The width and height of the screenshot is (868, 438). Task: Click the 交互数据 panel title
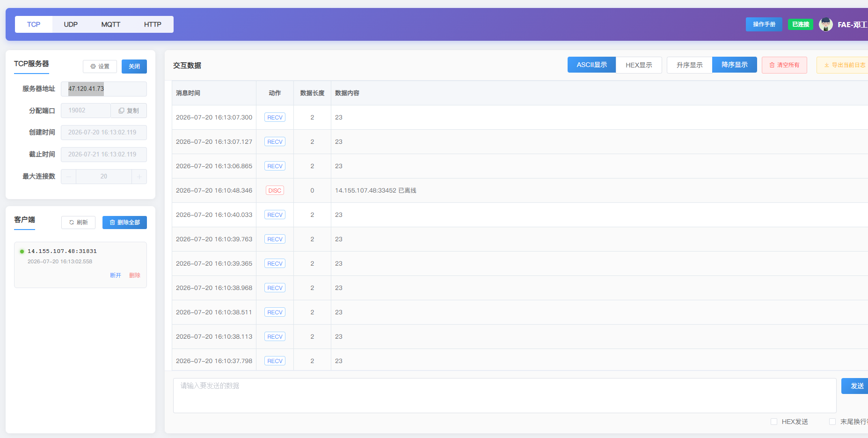click(187, 66)
